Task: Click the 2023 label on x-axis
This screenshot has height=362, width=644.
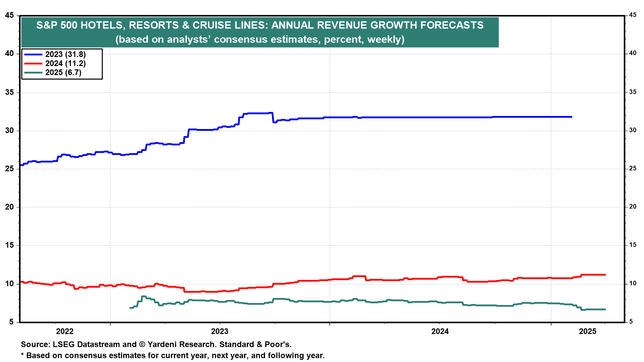Action: [219, 331]
